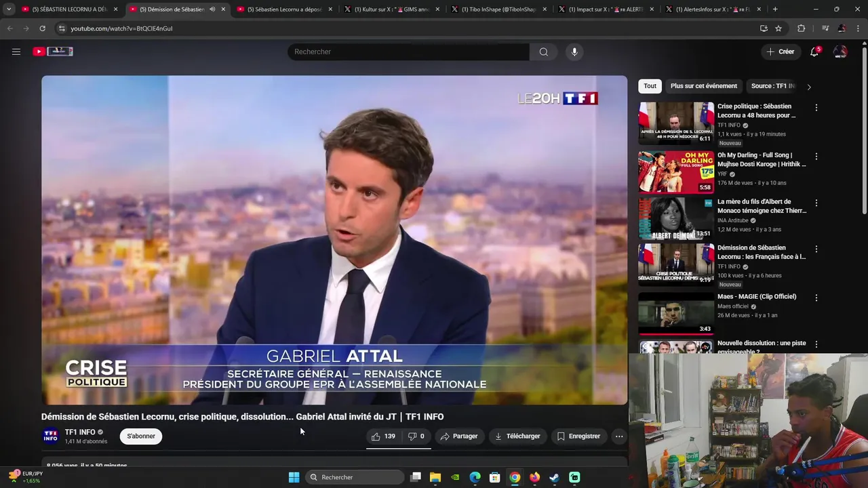Switch to the 'Impact sur X' tab
The height and width of the screenshot is (488, 868).
(606, 9)
